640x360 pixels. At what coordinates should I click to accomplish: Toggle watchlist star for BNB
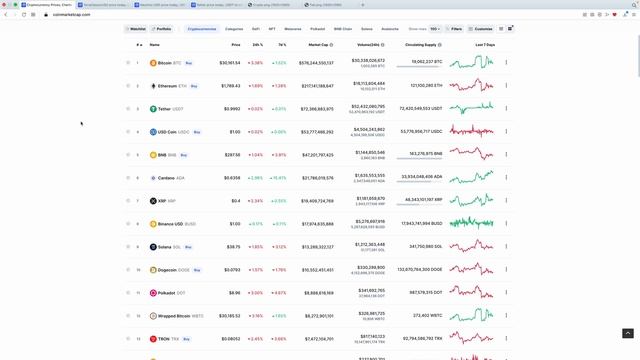128,155
